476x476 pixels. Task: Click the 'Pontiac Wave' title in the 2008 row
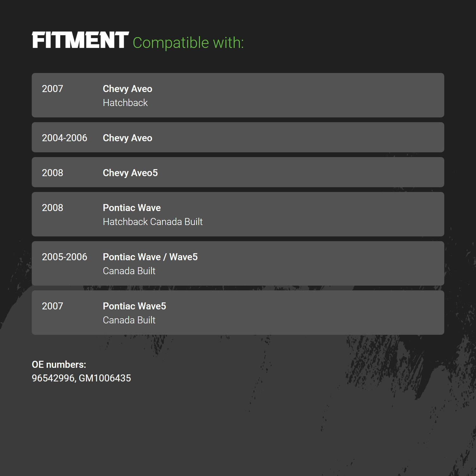click(132, 208)
